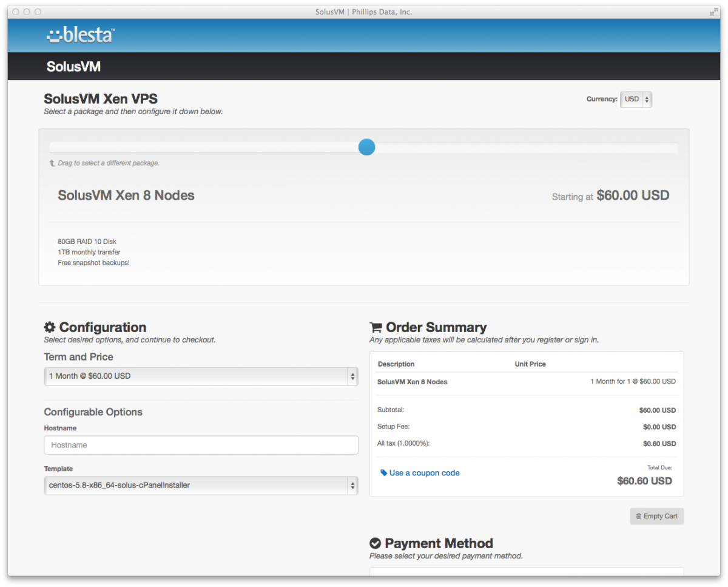Click the tag icon beside coupon code
This screenshot has height=587, width=728.
pos(384,473)
